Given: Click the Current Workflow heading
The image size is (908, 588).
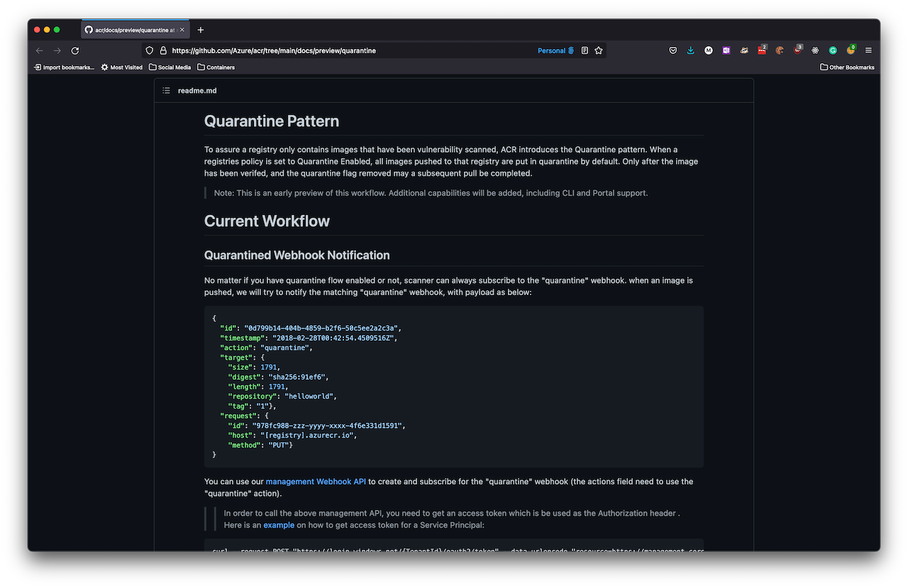Looking at the screenshot, I should coord(267,221).
